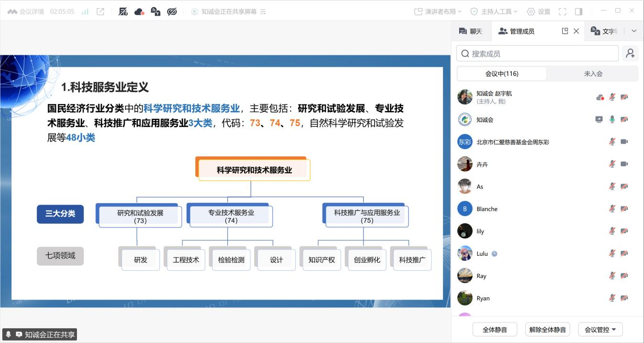Click lily's muted microphone icon
Screen dimensions: 644x343
click(x=612, y=231)
